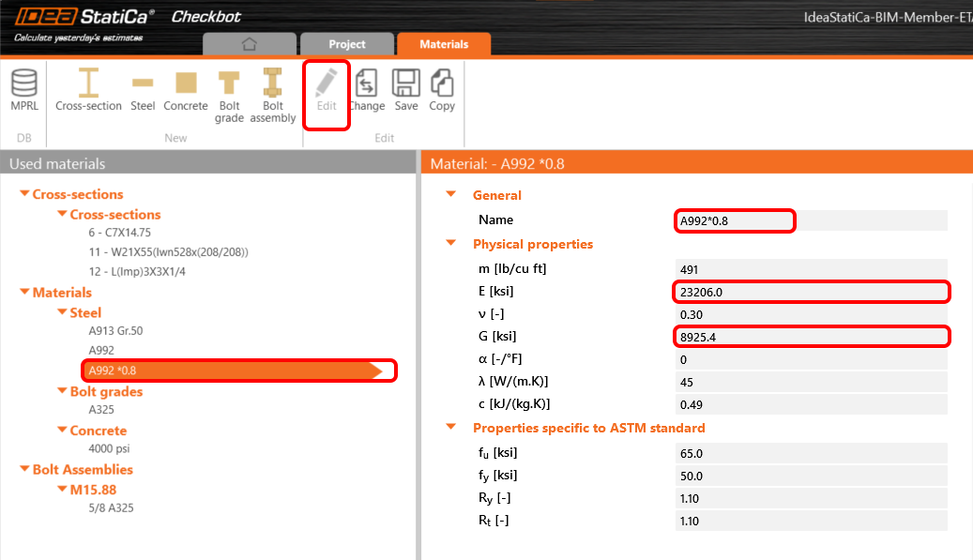Select cross-section 11 - W21X55
The width and height of the screenshot is (973, 560).
(x=168, y=251)
